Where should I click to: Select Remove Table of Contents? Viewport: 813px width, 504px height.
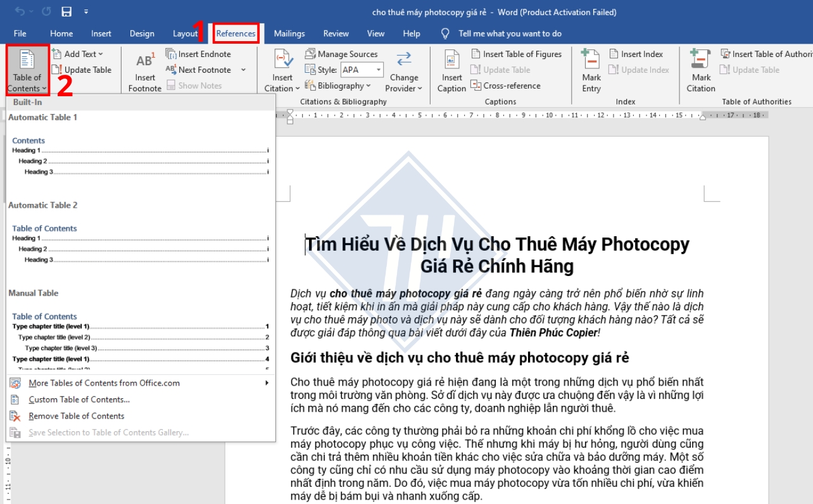[x=77, y=416]
